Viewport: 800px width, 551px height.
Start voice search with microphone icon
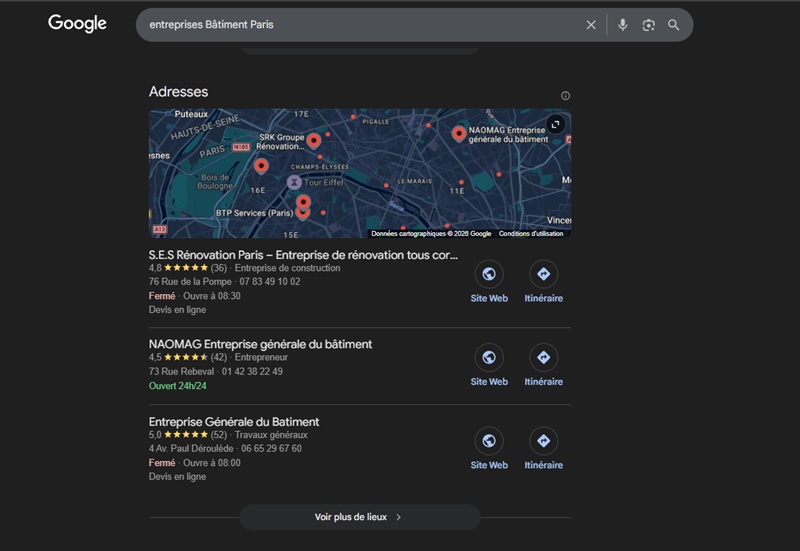[622, 24]
